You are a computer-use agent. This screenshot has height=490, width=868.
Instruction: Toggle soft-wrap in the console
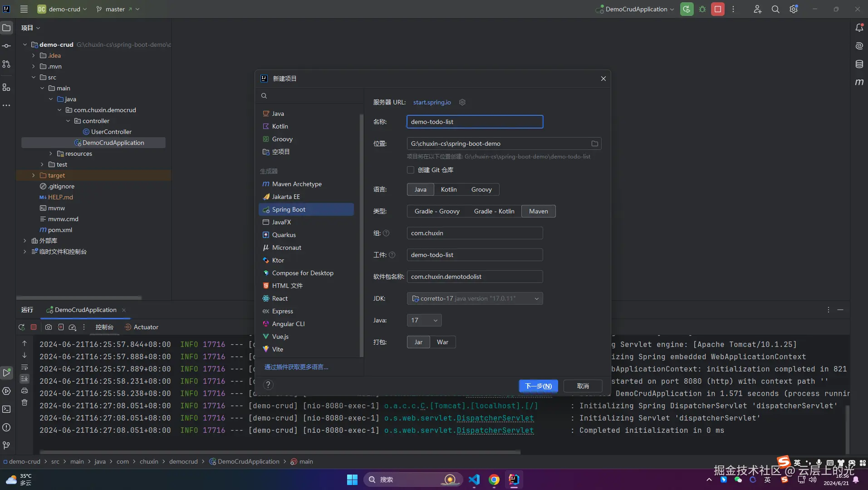click(25, 367)
